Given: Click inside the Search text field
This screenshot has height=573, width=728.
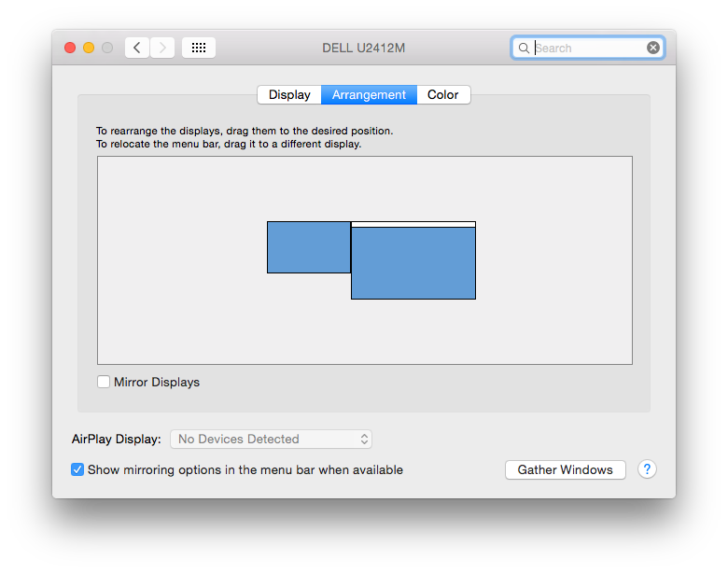Looking at the screenshot, I should 588,48.
